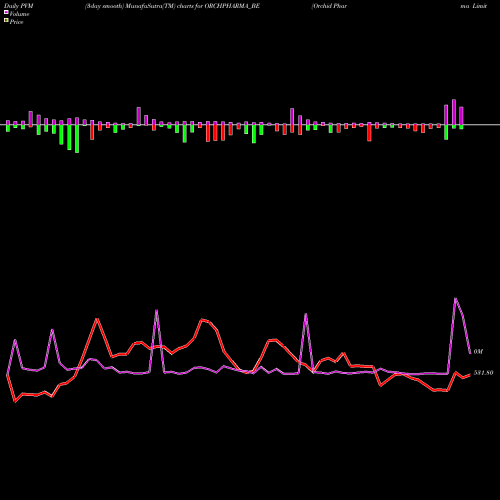
Task: Click the Volume legend color swatch
Action: pyautogui.click(x=6, y=12)
